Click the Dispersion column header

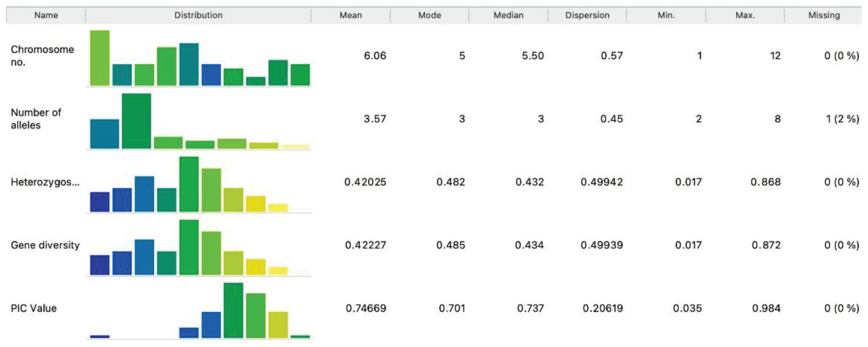click(587, 15)
